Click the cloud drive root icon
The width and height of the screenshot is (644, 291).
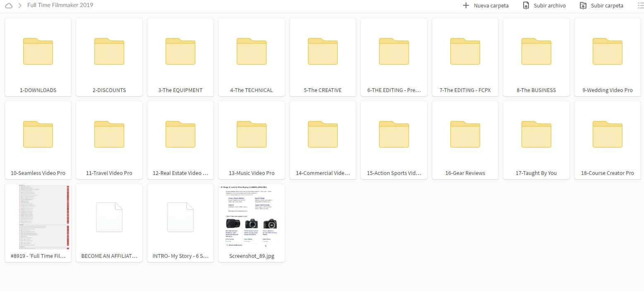tap(9, 5)
